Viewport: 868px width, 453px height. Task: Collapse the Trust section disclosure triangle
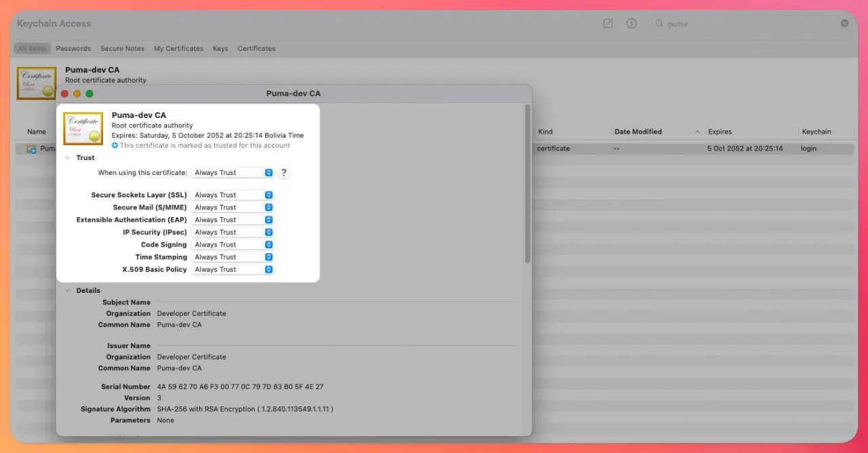pyautogui.click(x=67, y=157)
